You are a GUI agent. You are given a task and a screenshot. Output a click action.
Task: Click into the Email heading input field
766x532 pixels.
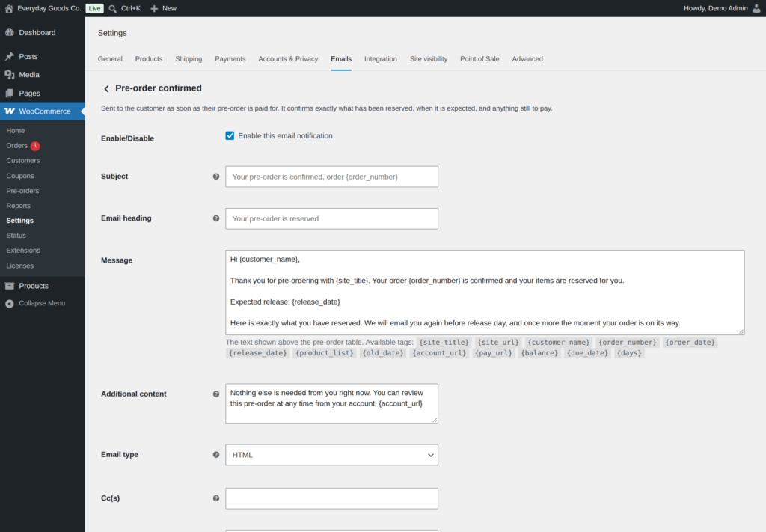(x=331, y=218)
